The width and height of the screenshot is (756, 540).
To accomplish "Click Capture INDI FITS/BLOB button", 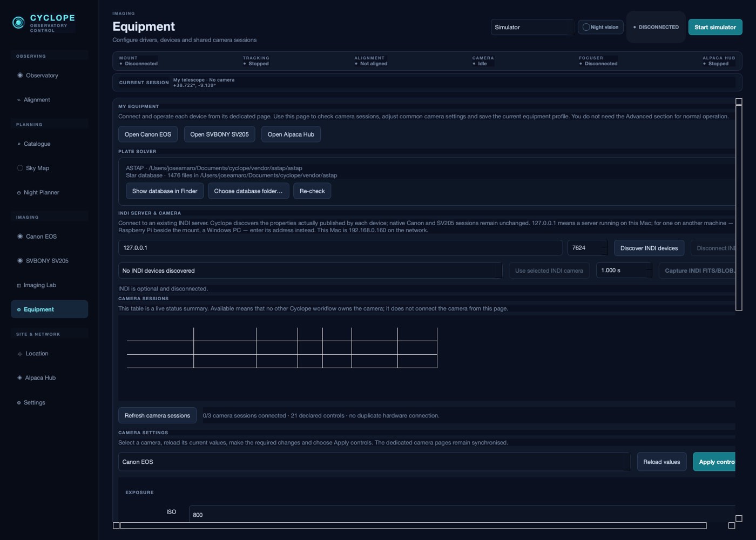I will tap(697, 271).
